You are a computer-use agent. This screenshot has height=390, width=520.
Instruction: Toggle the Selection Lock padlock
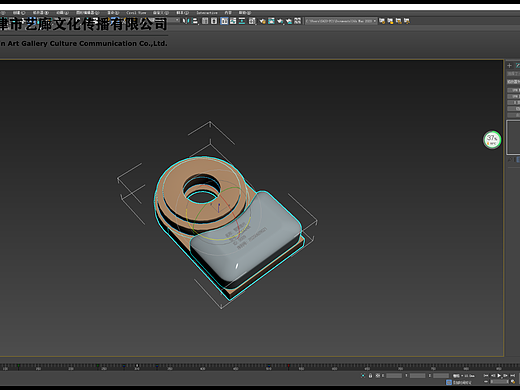tap(370, 376)
